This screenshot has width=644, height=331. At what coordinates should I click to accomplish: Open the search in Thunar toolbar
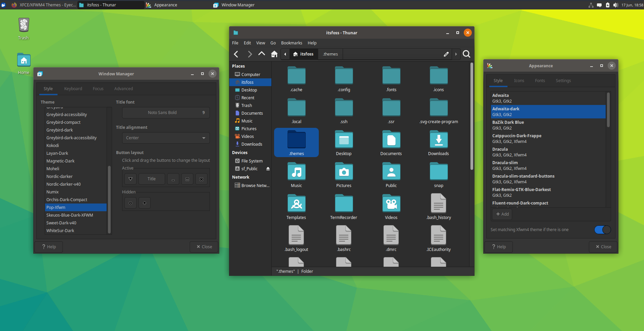coord(466,54)
